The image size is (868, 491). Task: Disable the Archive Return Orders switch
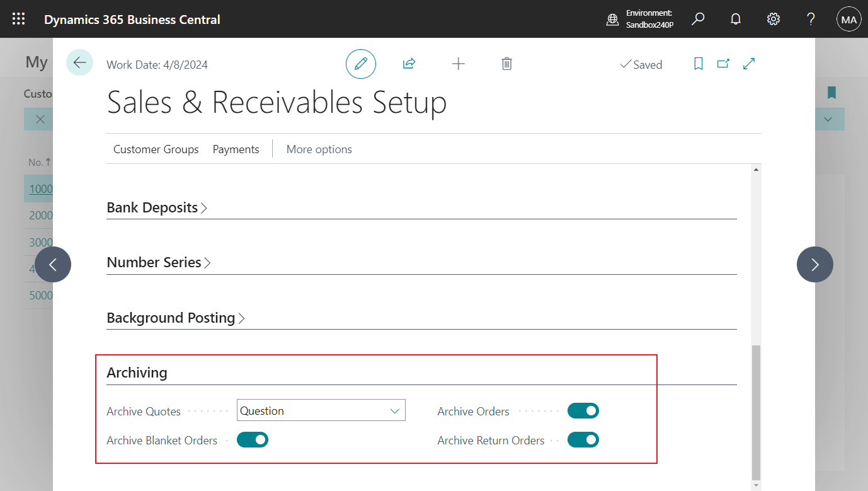583,440
